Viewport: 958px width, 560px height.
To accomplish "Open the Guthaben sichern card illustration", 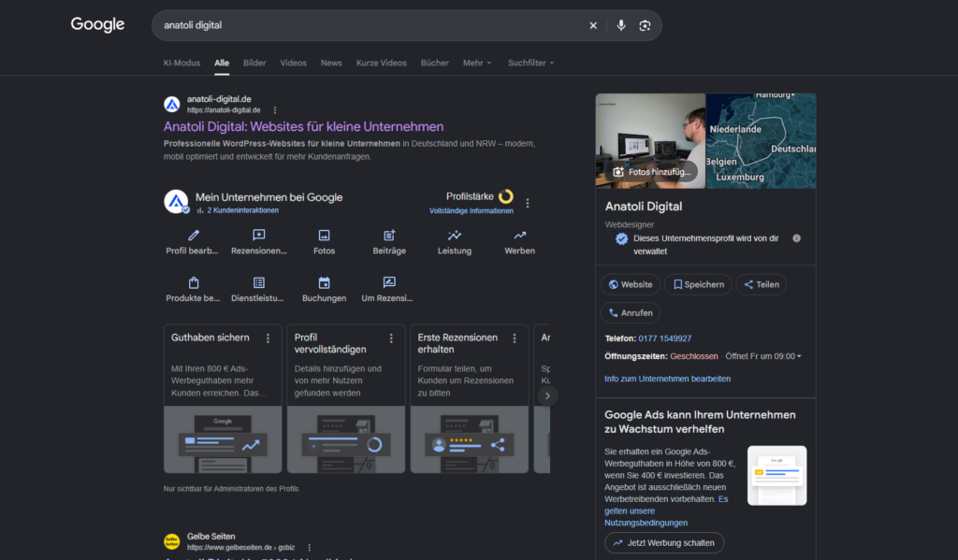I will click(x=223, y=439).
